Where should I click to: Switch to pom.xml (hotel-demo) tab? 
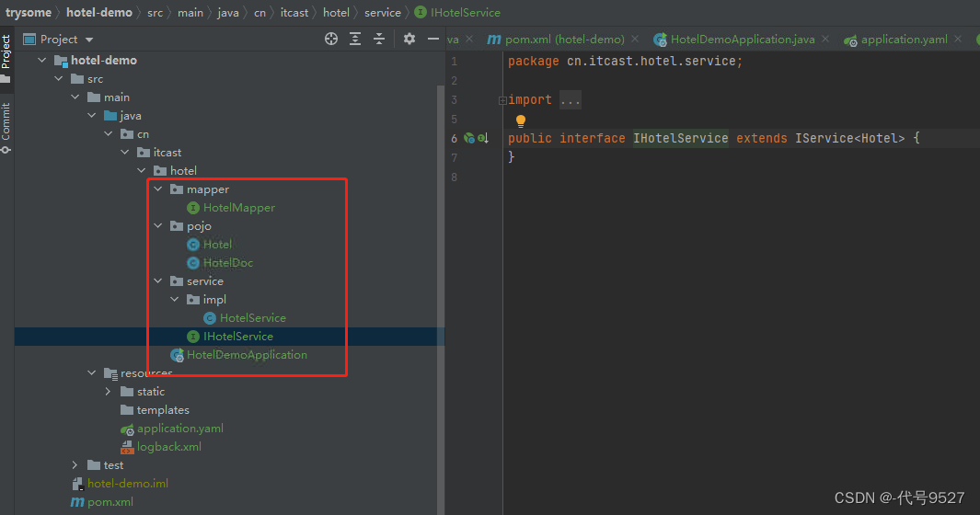point(556,40)
